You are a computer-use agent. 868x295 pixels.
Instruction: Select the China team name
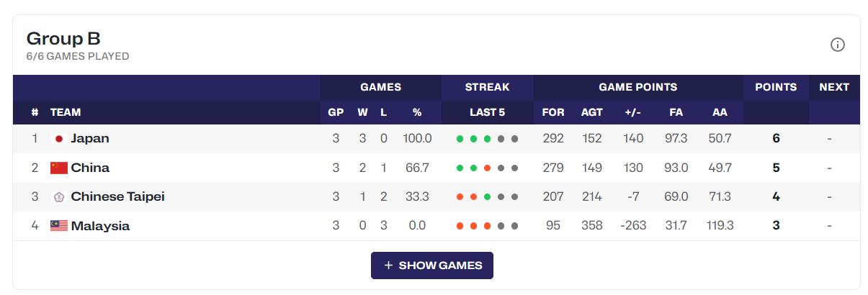click(x=90, y=168)
